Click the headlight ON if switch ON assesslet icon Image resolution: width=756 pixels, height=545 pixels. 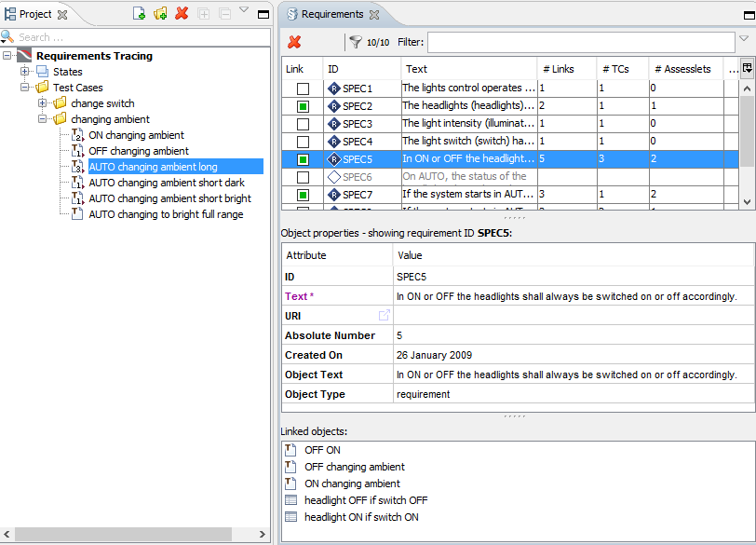coord(290,517)
